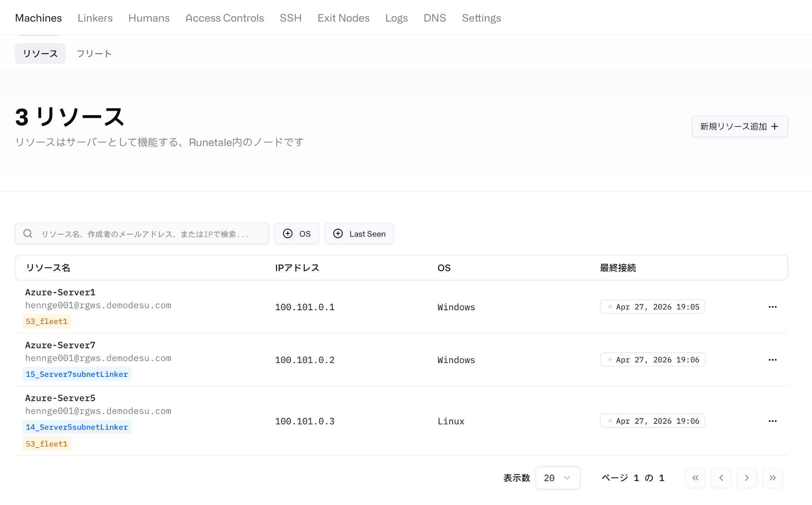Click the 新規リソース追加 button

pos(739,127)
